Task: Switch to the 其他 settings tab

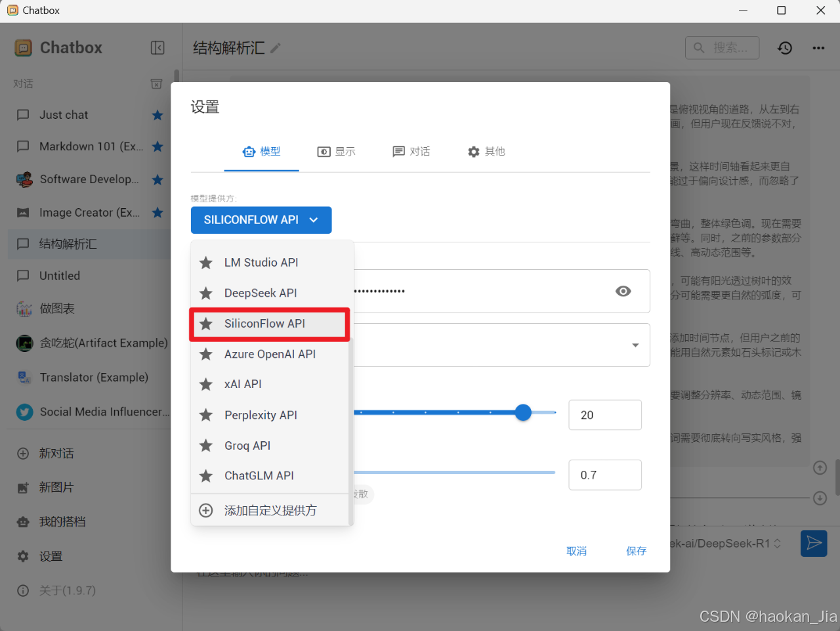Action: pos(486,152)
